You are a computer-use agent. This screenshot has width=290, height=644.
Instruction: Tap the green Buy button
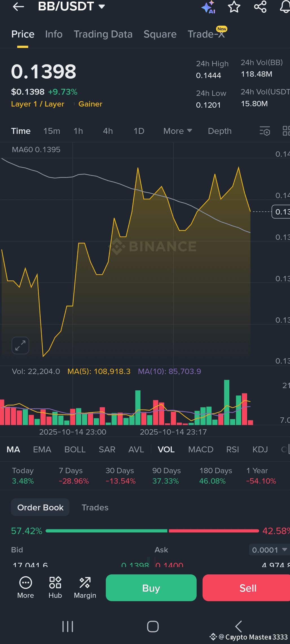[151, 588]
